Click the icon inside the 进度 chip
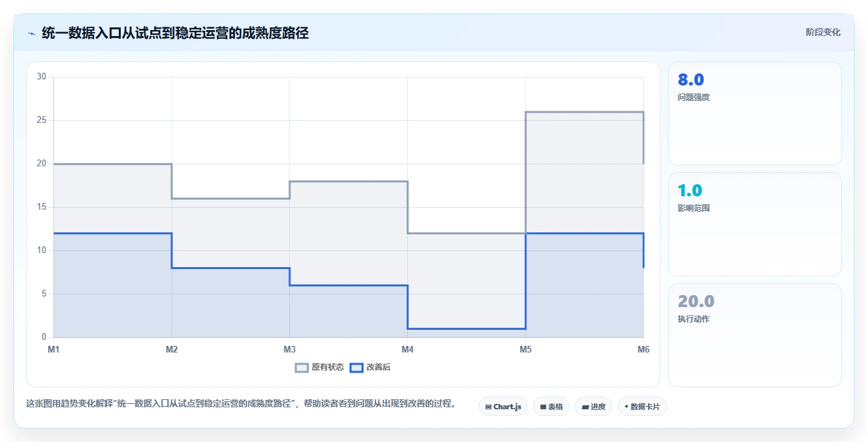Screen dimensions: 868x442 coord(586,407)
